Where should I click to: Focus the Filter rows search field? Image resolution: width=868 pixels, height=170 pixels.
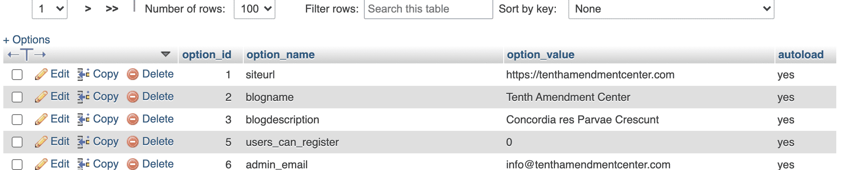[428, 9]
